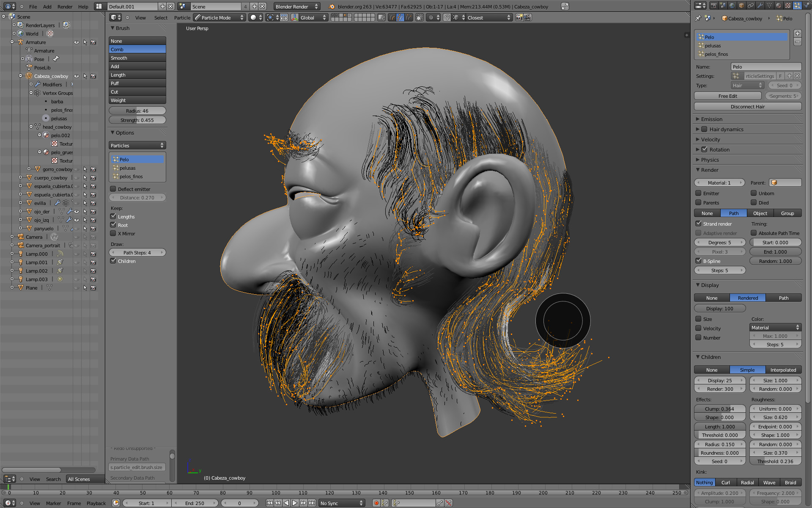Enable the Deflect emitter checkbox

(113, 189)
